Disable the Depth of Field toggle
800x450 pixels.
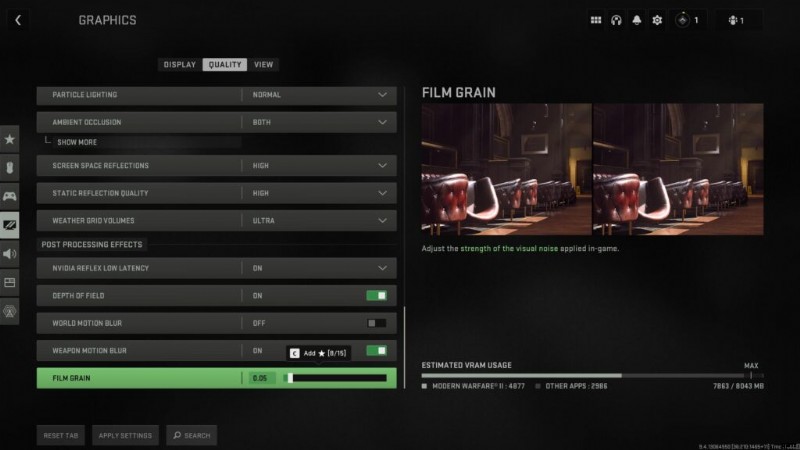tap(377, 296)
